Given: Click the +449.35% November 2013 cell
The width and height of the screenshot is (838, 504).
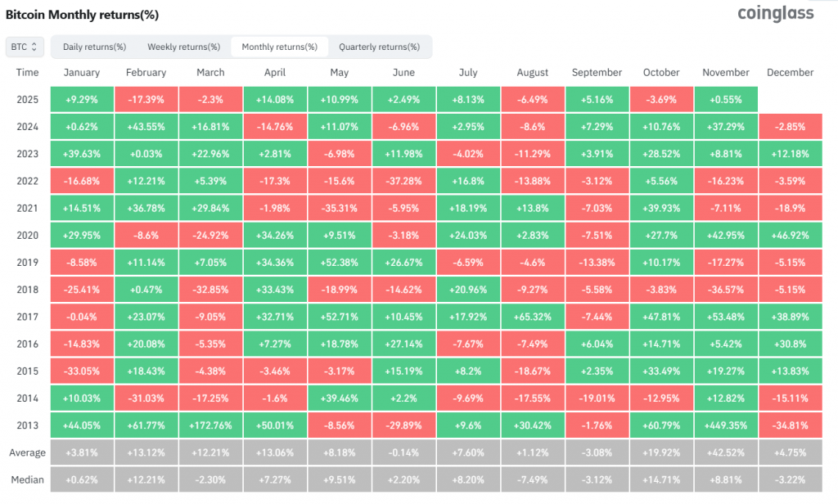Looking at the screenshot, I should (726, 425).
